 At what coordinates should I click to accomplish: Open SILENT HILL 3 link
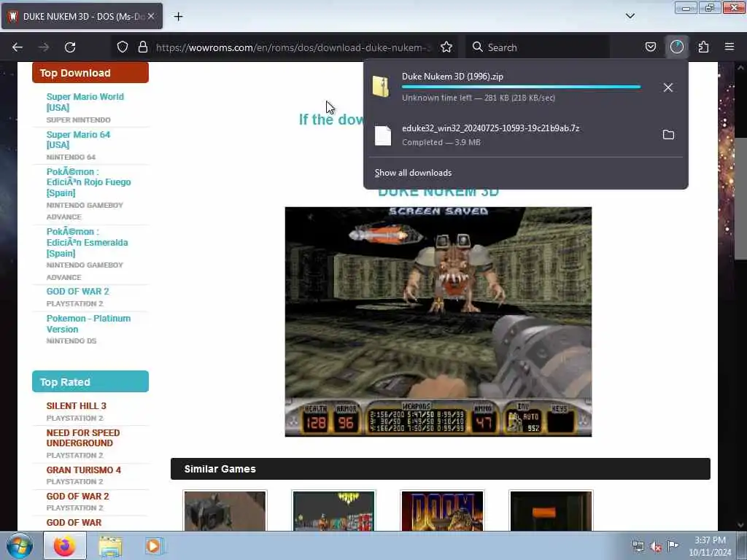(76, 406)
